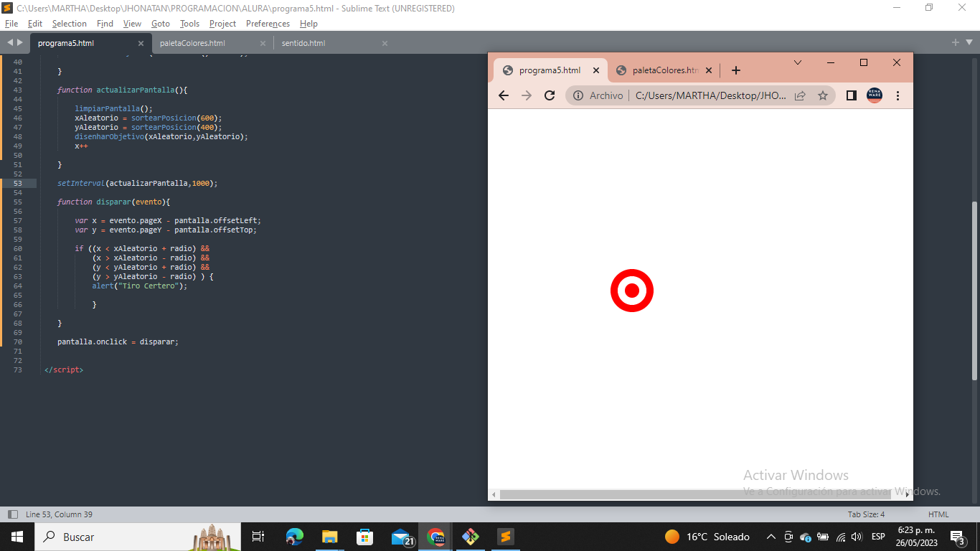
Task: Click the Sublime vertical scrollbar thumb
Action: pos(975,291)
